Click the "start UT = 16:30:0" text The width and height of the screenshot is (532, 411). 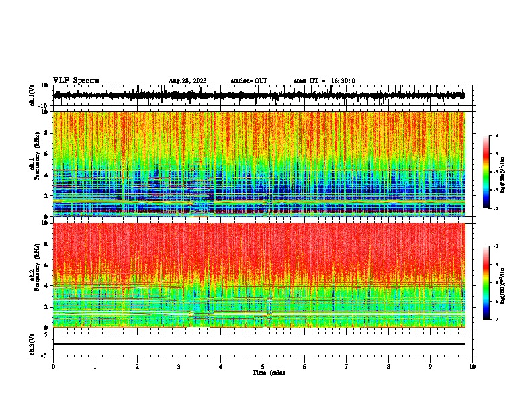tap(324, 81)
